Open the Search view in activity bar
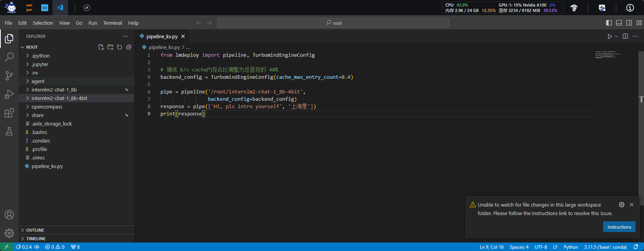Image resolution: width=644 pixels, height=251 pixels. (x=9, y=57)
